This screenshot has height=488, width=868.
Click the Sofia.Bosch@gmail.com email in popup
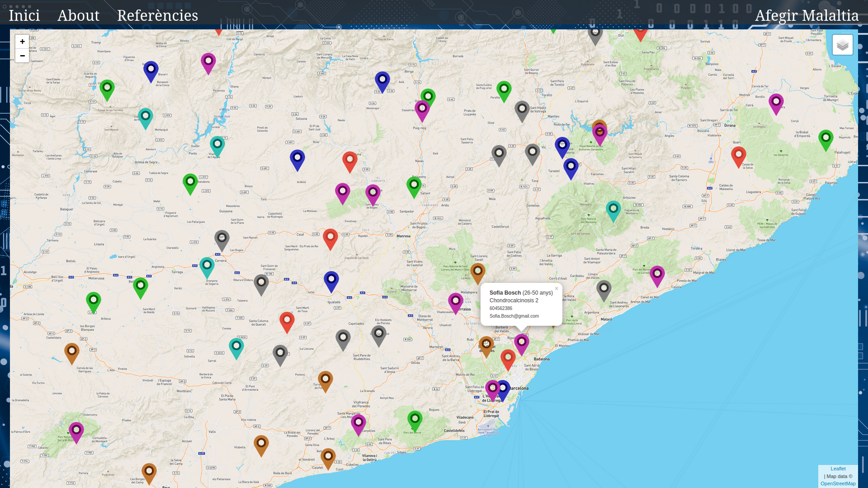click(x=514, y=316)
